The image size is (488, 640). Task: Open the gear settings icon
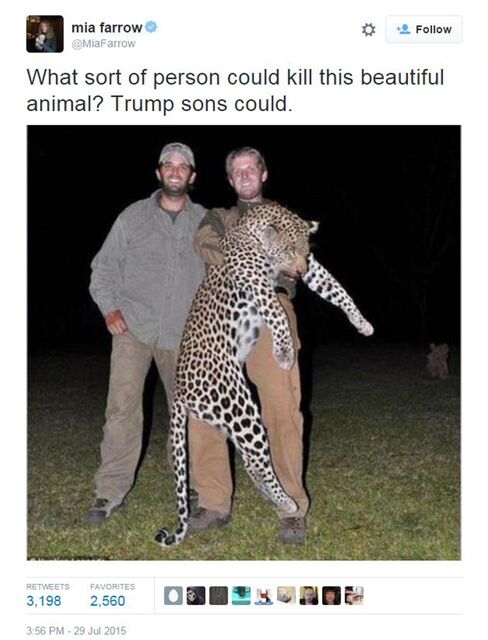click(368, 29)
